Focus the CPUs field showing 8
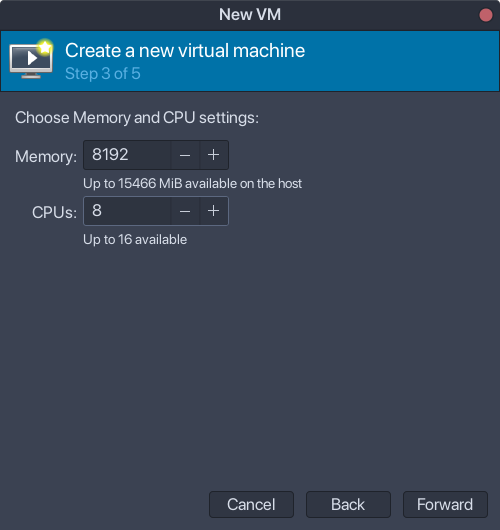Image resolution: width=500 pixels, height=530 pixels. (x=127, y=211)
